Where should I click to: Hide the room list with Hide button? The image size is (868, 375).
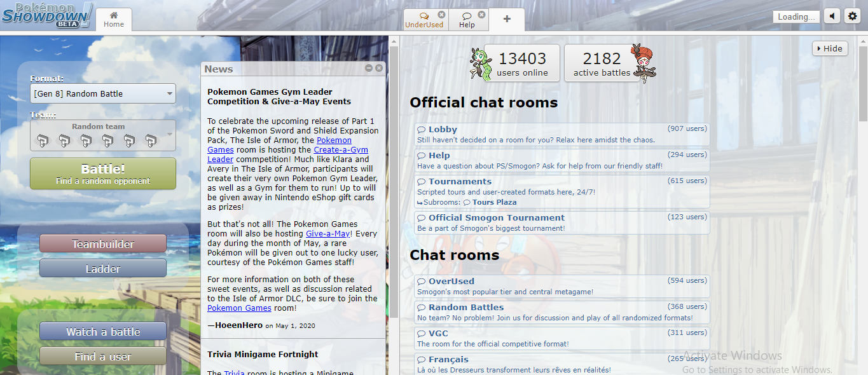(x=830, y=48)
